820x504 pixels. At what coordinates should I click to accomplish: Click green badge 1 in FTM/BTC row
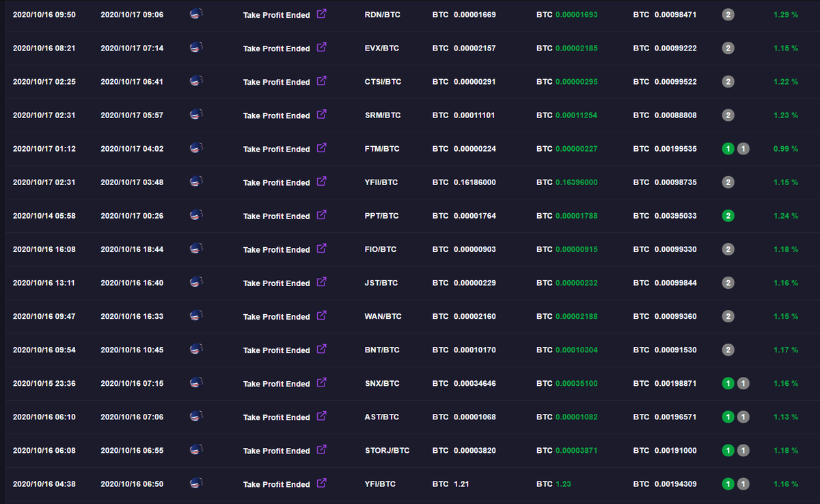pyautogui.click(x=728, y=148)
